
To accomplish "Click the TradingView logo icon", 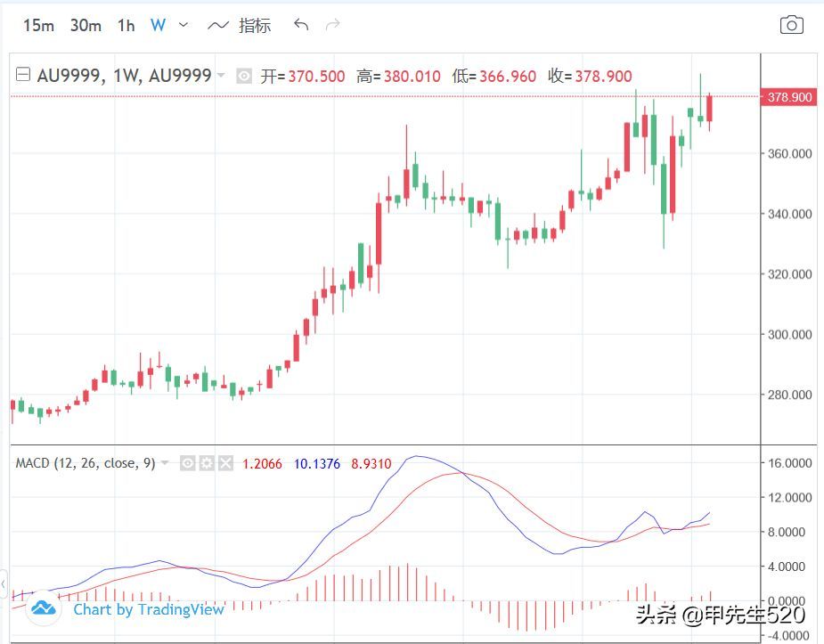I will click(42, 608).
